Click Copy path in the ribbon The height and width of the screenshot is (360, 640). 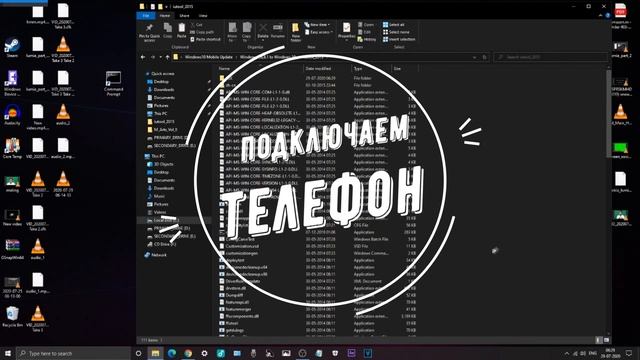202,32
